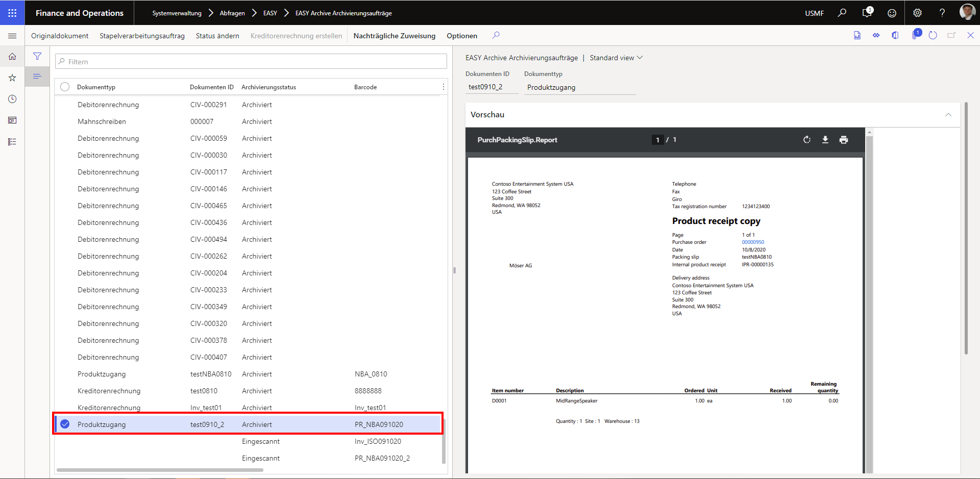
Task: Select the Kreditorenrechnung test0810 row
Action: coord(248,391)
